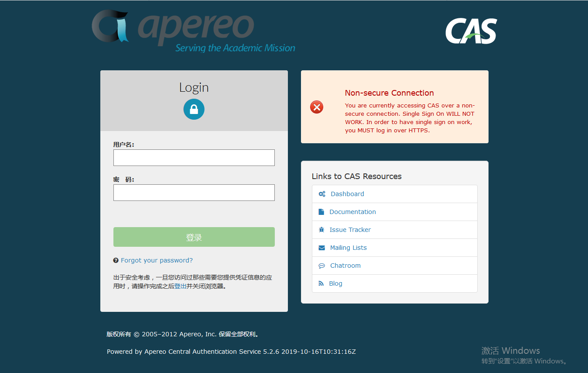Click the bug icon next to Issue Tracker
This screenshot has height=373, width=588.
point(322,229)
